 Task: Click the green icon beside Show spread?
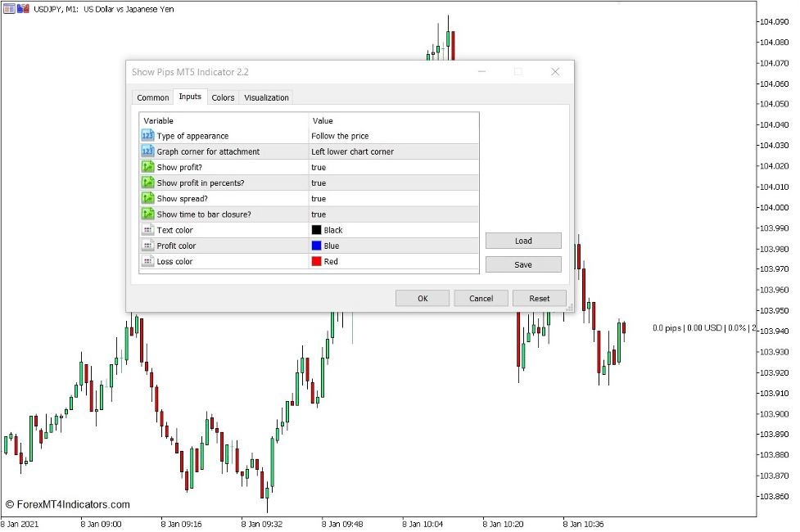147,198
